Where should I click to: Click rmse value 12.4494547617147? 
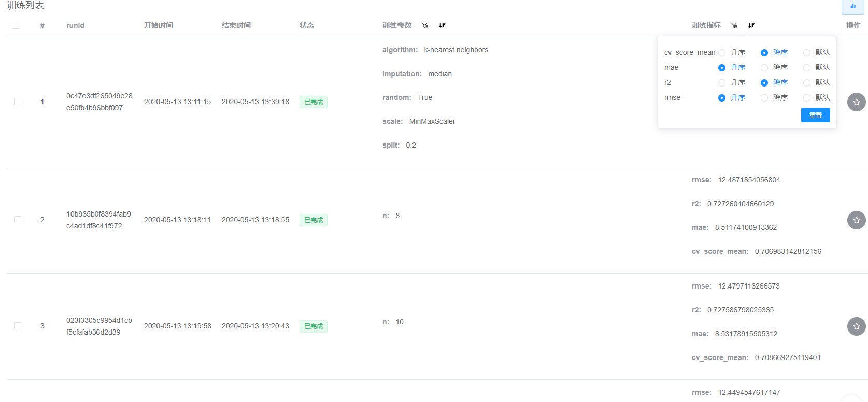click(x=749, y=393)
